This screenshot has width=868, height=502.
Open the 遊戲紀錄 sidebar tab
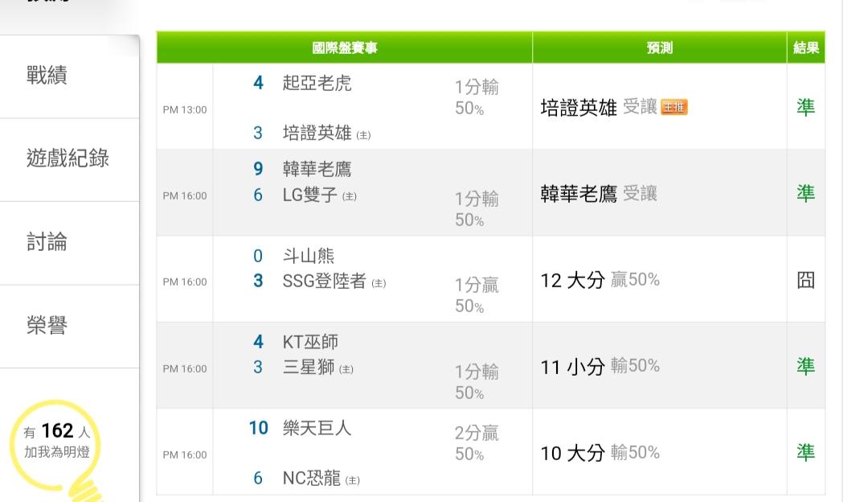pos(68,158)
